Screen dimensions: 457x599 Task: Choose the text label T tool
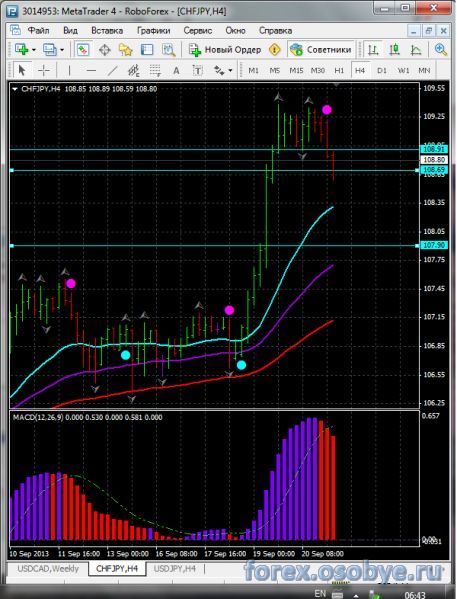click(x=198, y=70)
